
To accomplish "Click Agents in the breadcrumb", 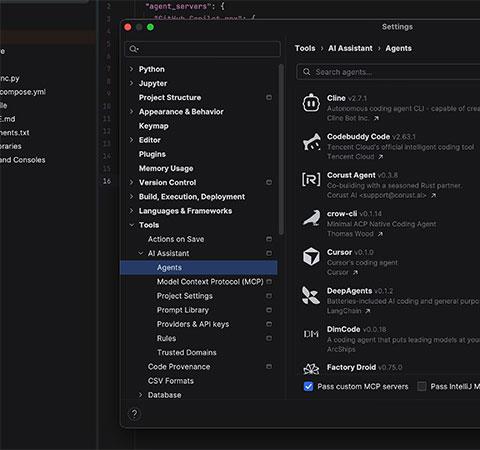I will [398, 48].
